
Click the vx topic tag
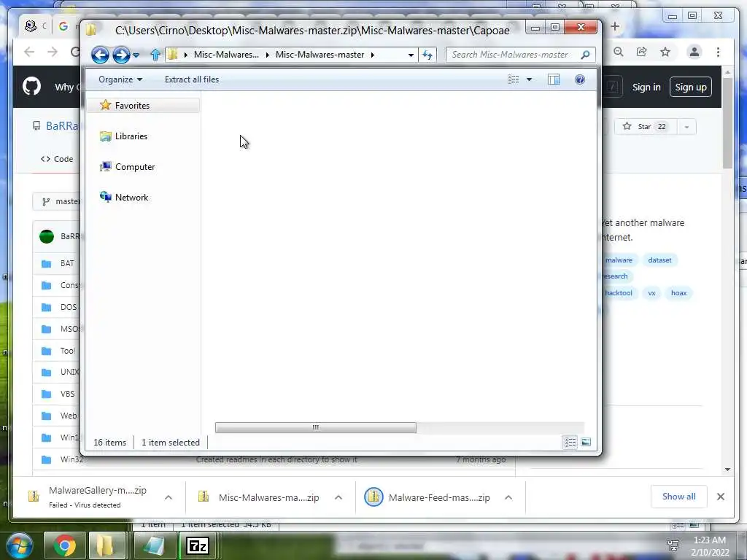pyautogui.click(x=651, y=293)
